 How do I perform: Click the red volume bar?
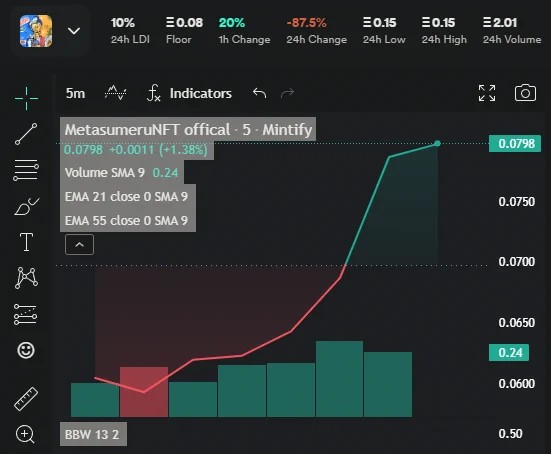point(144,392)
